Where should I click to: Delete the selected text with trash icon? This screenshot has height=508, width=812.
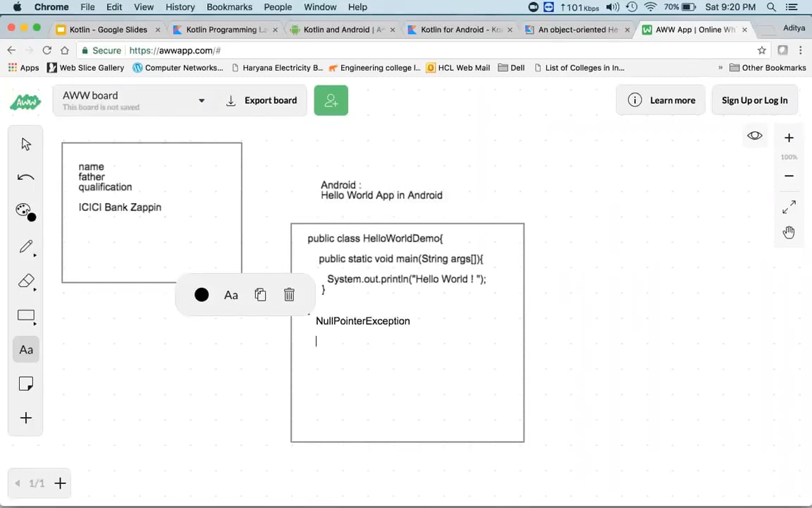click(289, 294)
